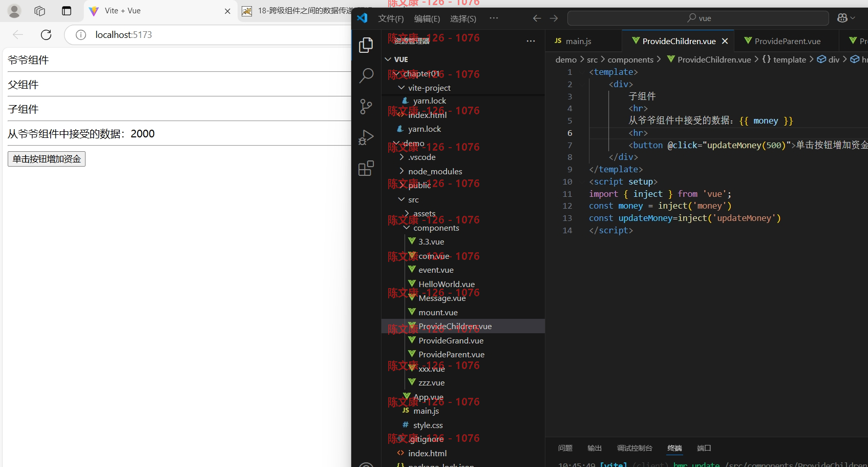Click line number 6 in editor gutter

(x=569, y=133)
